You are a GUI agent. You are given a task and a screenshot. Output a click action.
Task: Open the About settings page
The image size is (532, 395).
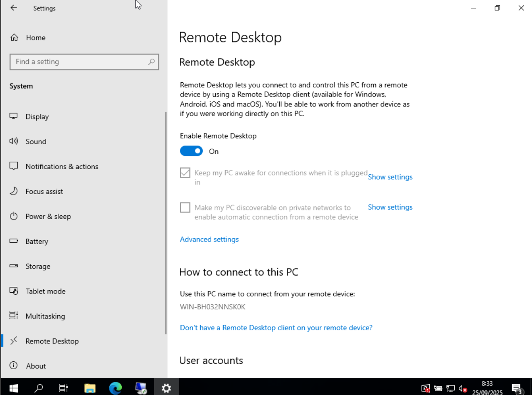(36, 366)
